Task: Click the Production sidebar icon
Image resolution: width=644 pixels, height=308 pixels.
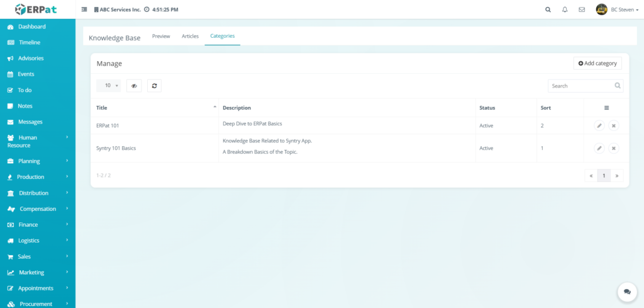Action: (10, 177)
